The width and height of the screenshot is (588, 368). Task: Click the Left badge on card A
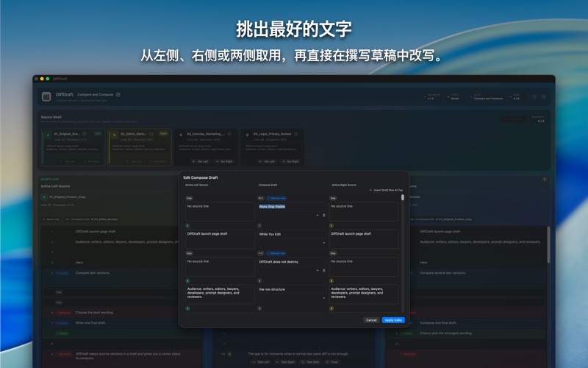coord(98,134)
